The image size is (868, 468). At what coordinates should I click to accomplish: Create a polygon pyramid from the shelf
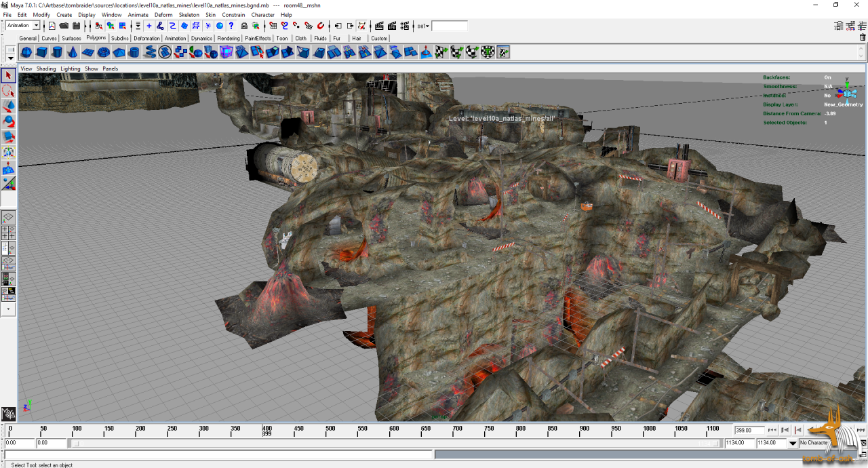click(119, 52)
